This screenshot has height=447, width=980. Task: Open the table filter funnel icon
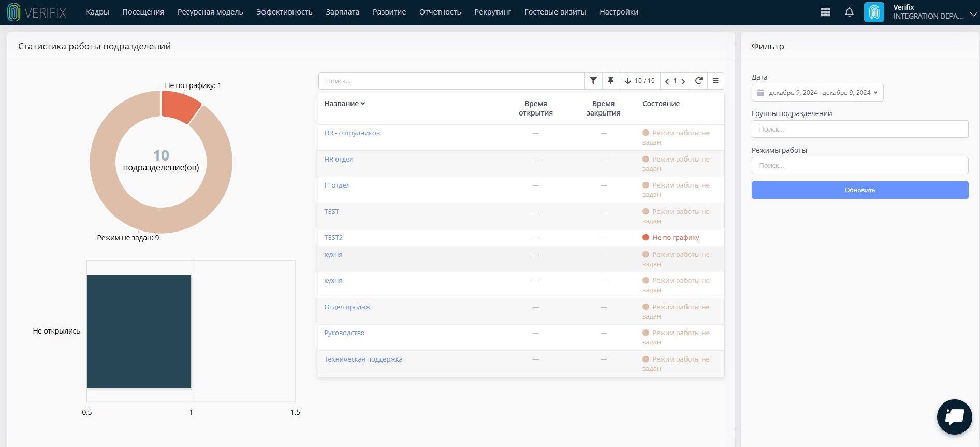[593, 81]
